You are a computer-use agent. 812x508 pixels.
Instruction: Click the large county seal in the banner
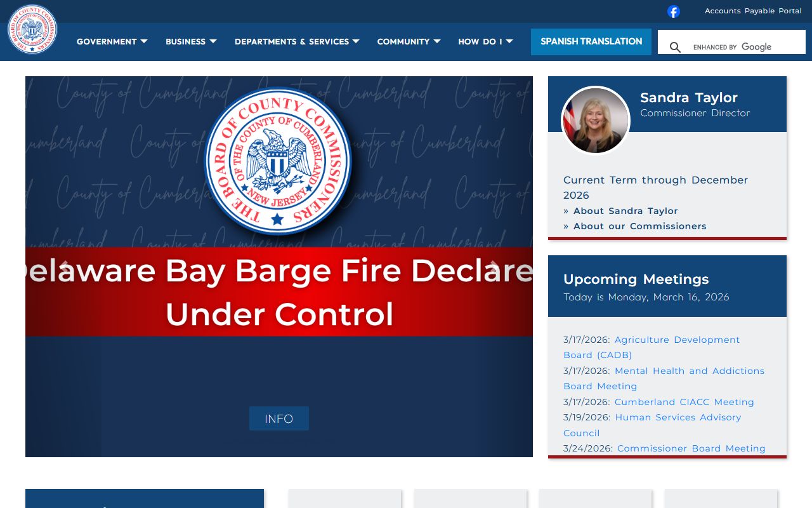(x=277, y=161)
